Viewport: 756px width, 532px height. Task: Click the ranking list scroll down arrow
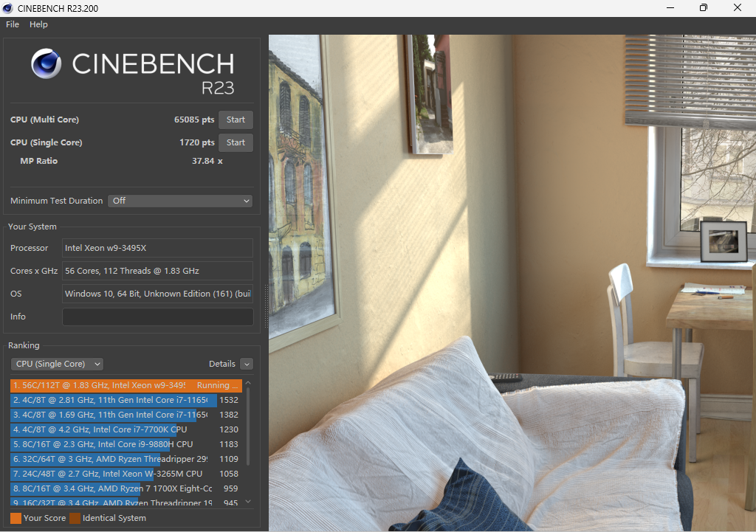coord(248,502)
